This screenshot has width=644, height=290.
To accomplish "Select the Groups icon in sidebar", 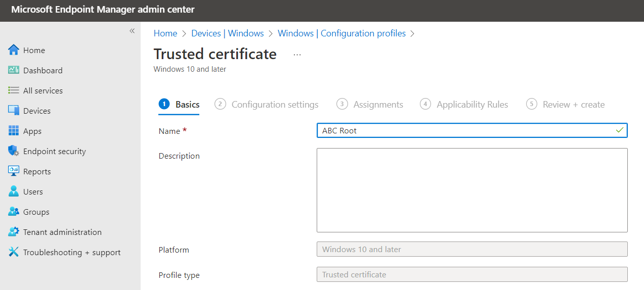I will (14, 212).
